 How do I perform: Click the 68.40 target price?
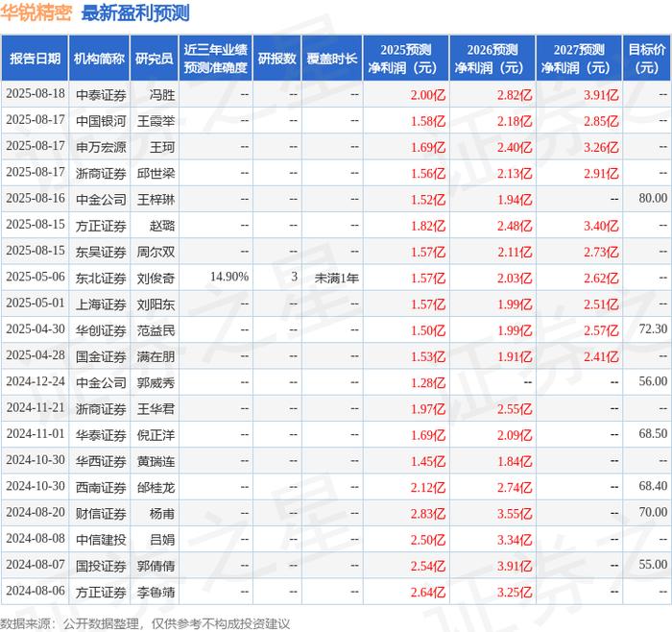[x=653, y=486]
